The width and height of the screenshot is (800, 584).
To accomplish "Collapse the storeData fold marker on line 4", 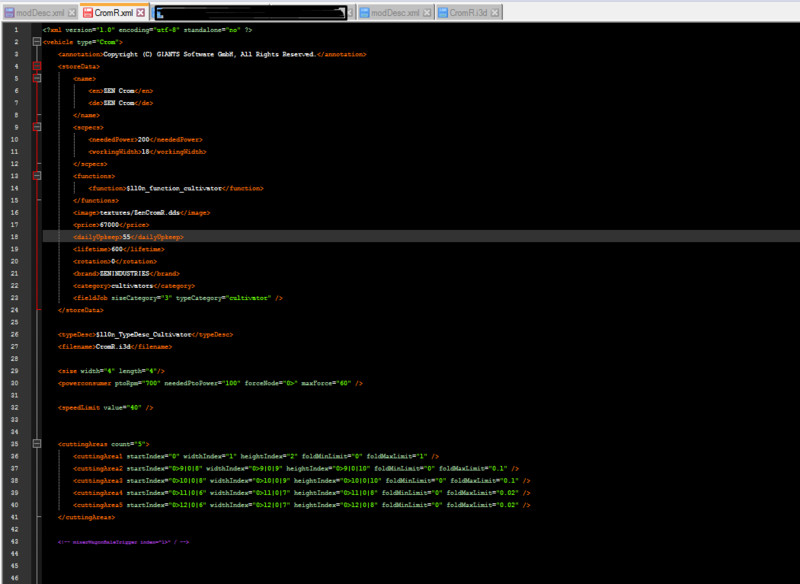I will tap(37, 66).
